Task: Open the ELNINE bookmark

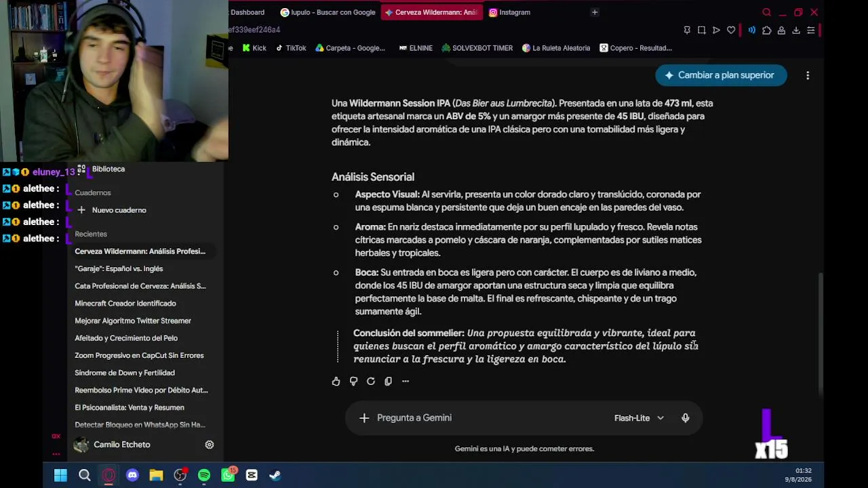Action: click(x=416, y=48)
